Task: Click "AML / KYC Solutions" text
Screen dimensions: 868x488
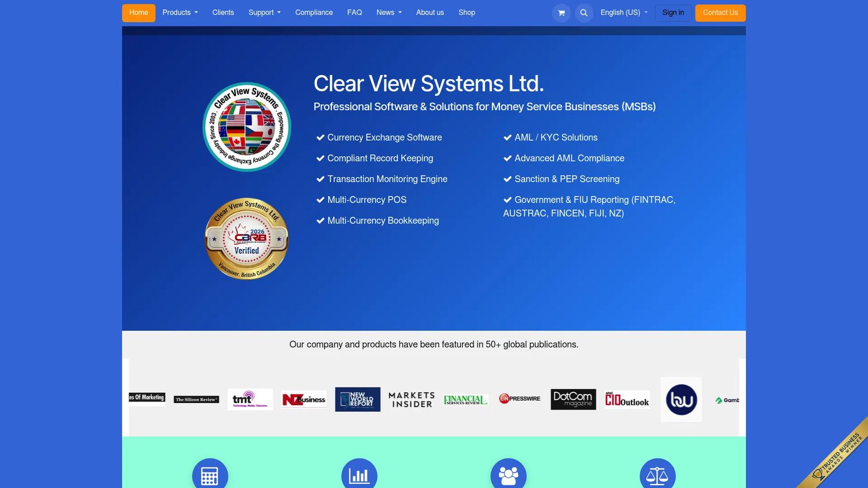Action: pos(556,138)
